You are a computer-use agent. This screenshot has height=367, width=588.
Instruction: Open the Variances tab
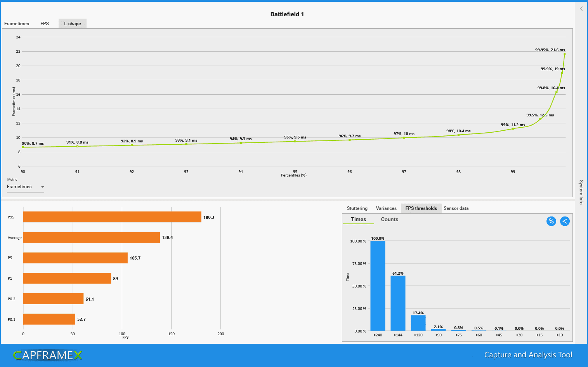[386, 208]
